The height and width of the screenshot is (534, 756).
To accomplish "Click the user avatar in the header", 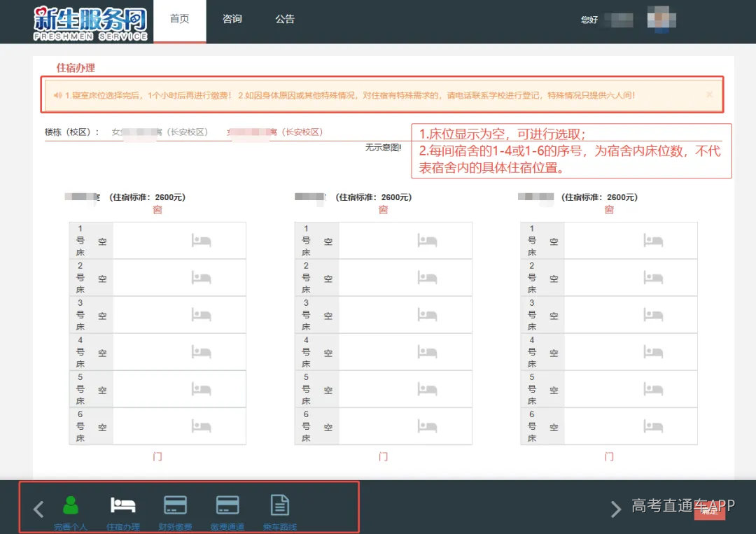I will click(661, 20).
